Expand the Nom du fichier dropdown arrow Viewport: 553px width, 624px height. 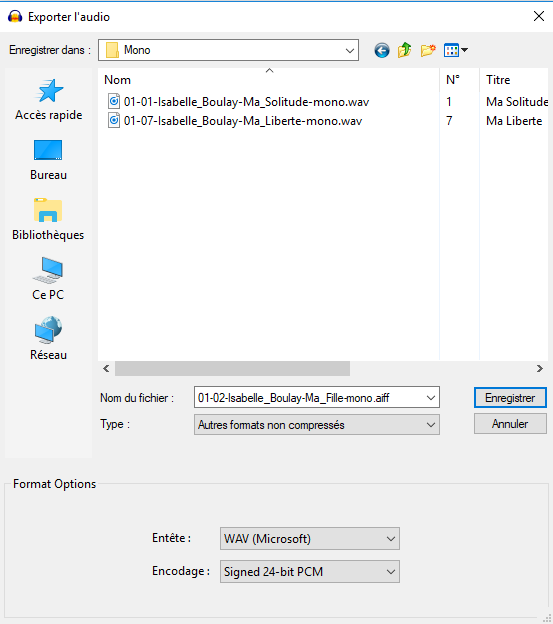[430, 398]
